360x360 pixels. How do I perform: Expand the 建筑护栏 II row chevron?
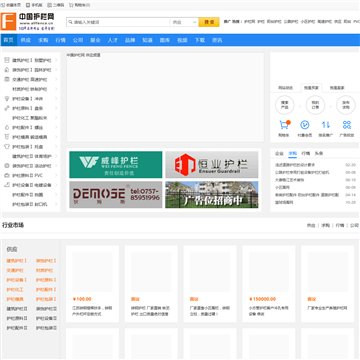click(56, 156)
